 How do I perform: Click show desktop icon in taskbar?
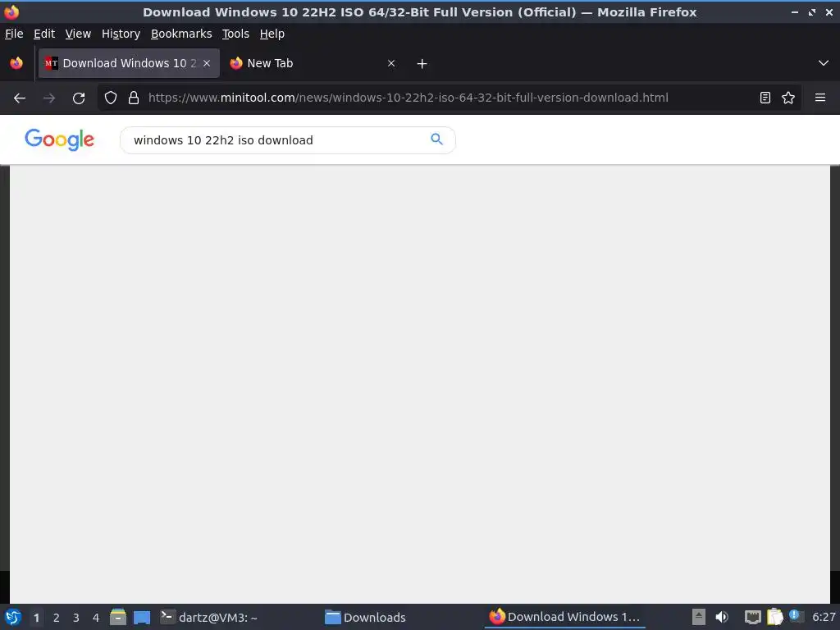pyautogui.click(x=141, y=617)
